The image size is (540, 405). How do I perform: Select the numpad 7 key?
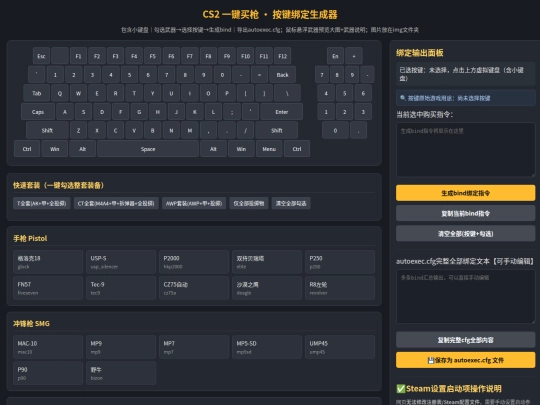click(x=322, y=74)
